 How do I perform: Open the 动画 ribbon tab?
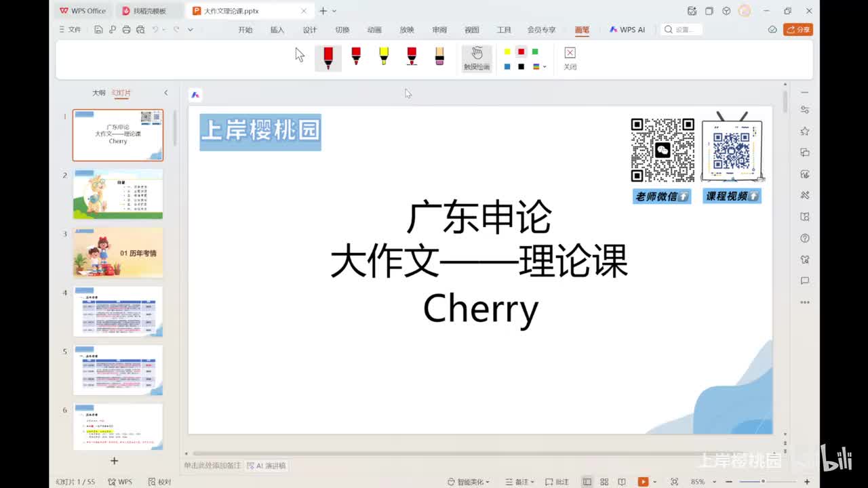(374, 30)
